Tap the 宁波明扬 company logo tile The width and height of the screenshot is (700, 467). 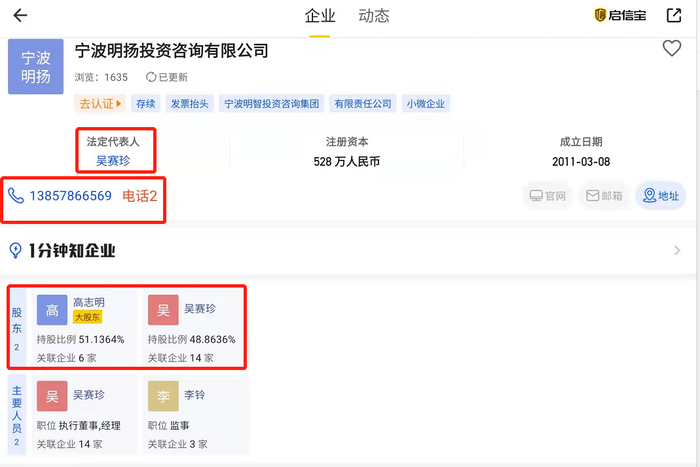(36, 66)
